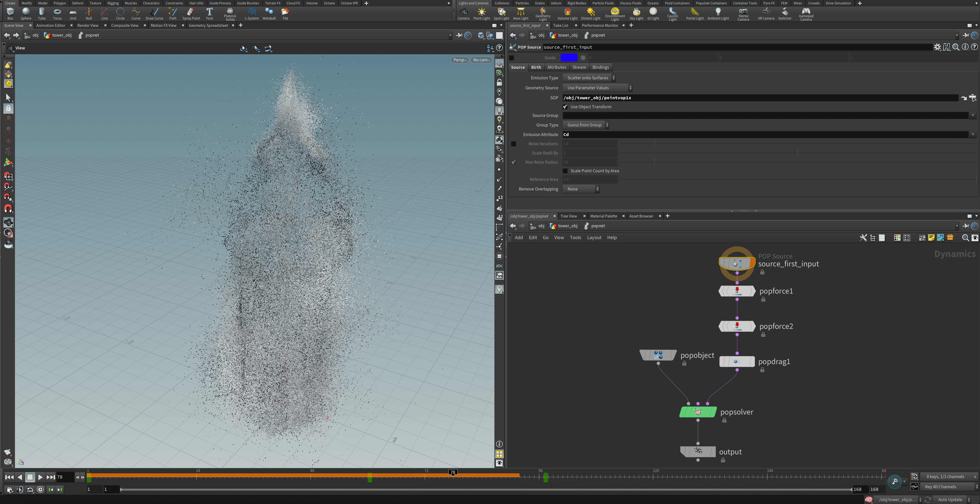The image size is (980, 504).
Task: Enable Scale Point Count by Area
Action: [565, 171]
